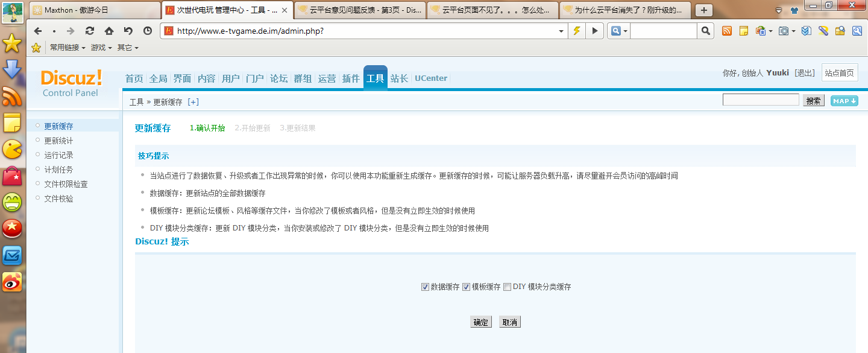This screenshot has width=868, height=353.
Task: Open 运行记录 in the left menu
Action: click(x=58, y=155)
